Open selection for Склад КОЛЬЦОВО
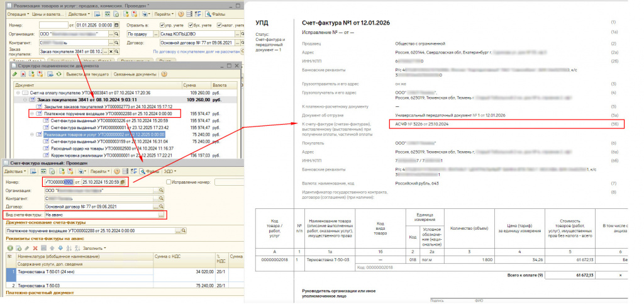 237,34
